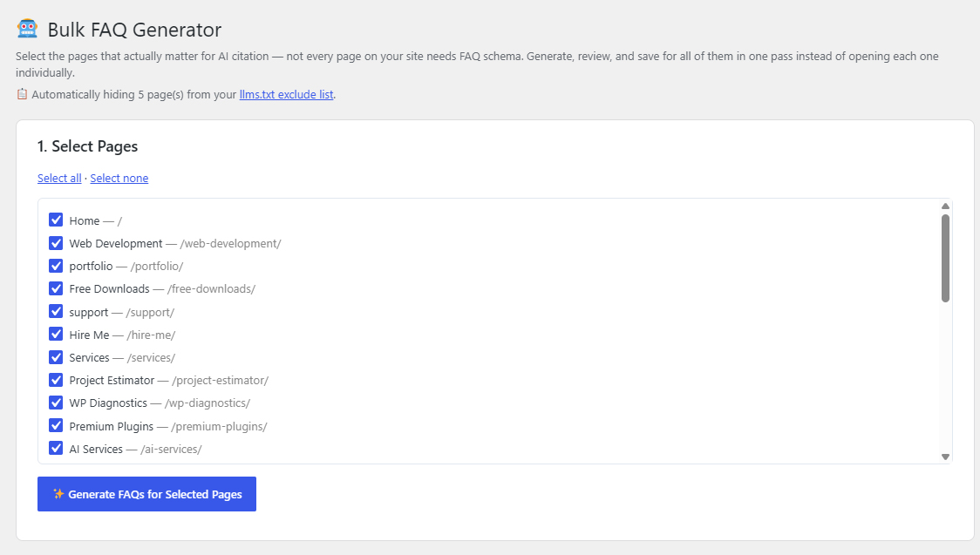The height and width of the screenshot is (555, 980).
Task: Deselect the Hire Me checkbox
Action: [x=56, y=334]
